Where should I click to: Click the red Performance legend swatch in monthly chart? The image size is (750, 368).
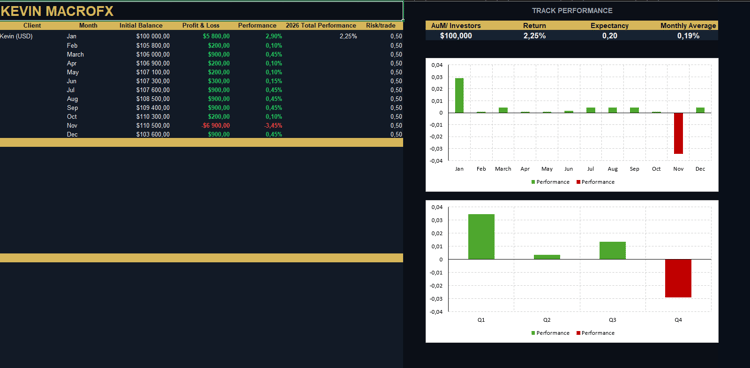pyautogui.click(x=578, y=182)
